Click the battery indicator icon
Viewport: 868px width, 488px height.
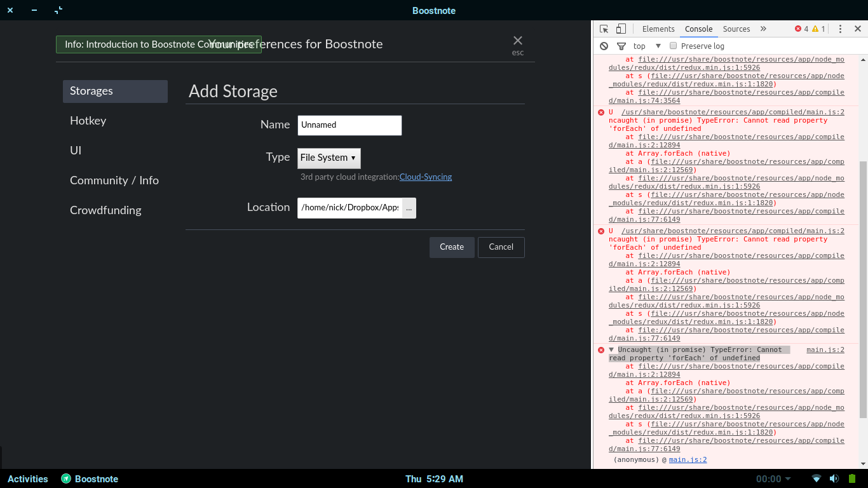[x=851, y=479]
